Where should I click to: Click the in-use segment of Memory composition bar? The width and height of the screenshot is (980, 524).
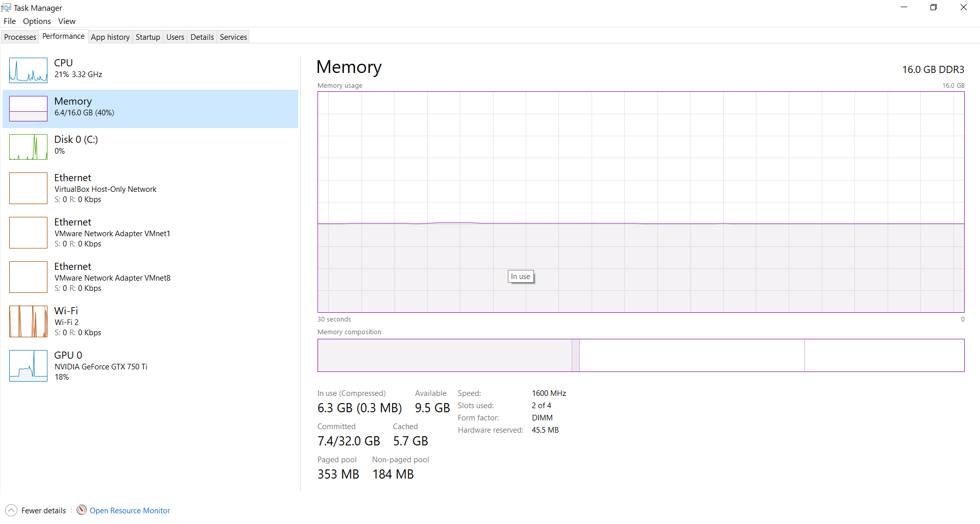coord(444,356)
